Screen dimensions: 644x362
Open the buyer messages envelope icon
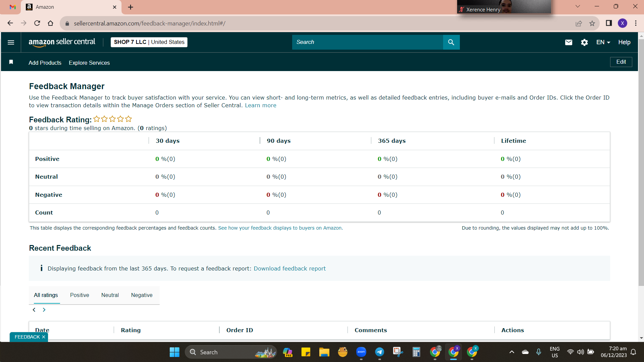click(569, 42)
